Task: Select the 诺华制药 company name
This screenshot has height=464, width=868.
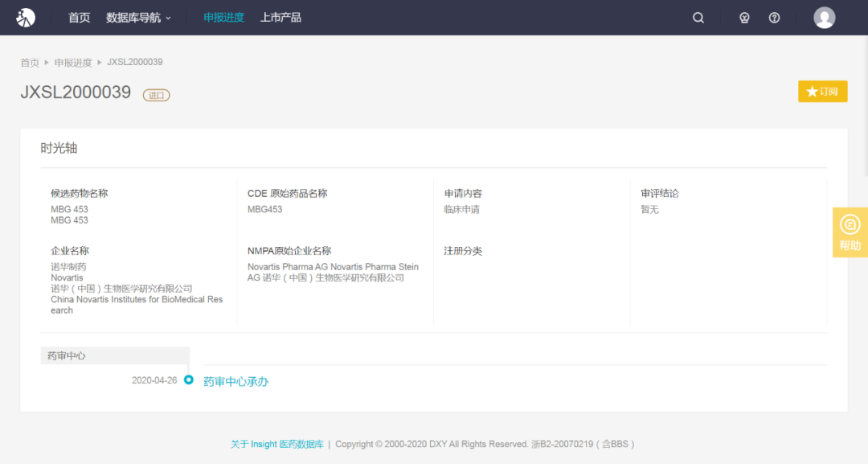Action: [x=68, y=267]
